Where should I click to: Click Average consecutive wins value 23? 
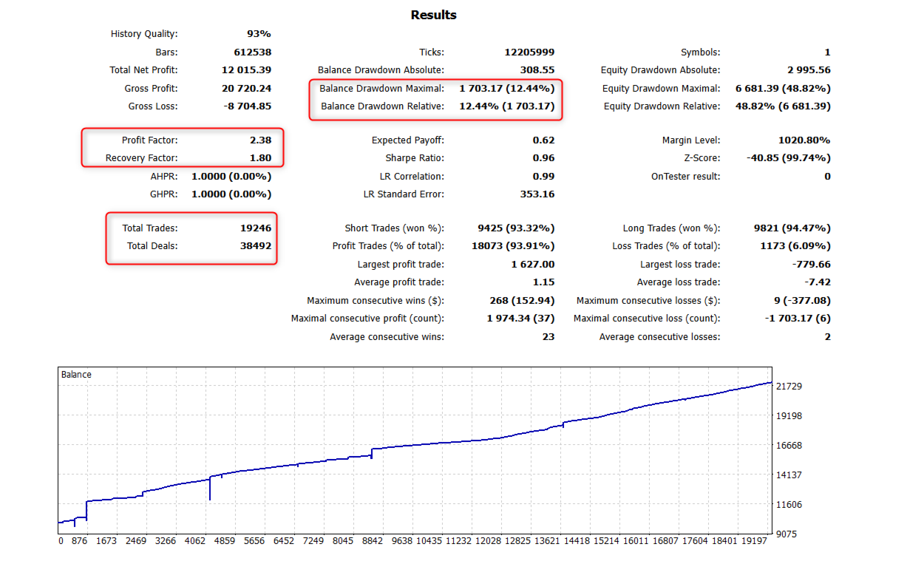tap(548, 337)
